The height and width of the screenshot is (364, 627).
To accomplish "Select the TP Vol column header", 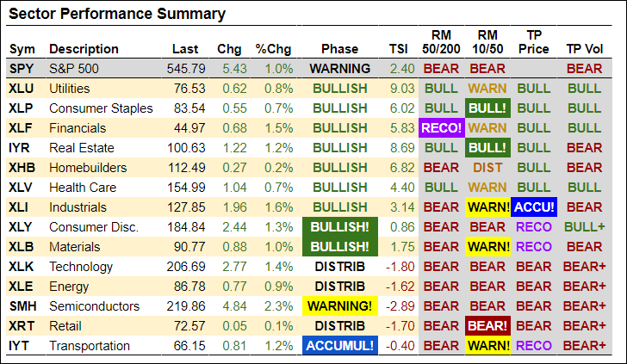I will 584,49.
